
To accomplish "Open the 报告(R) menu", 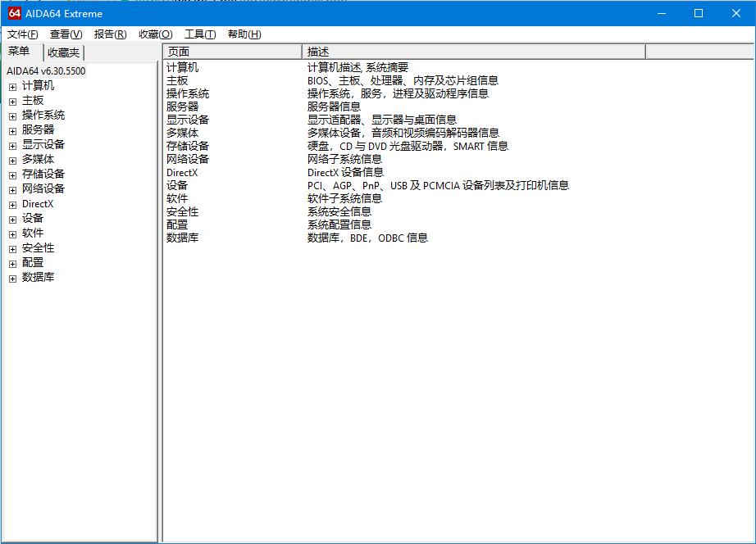I will [x=111, y=34].
